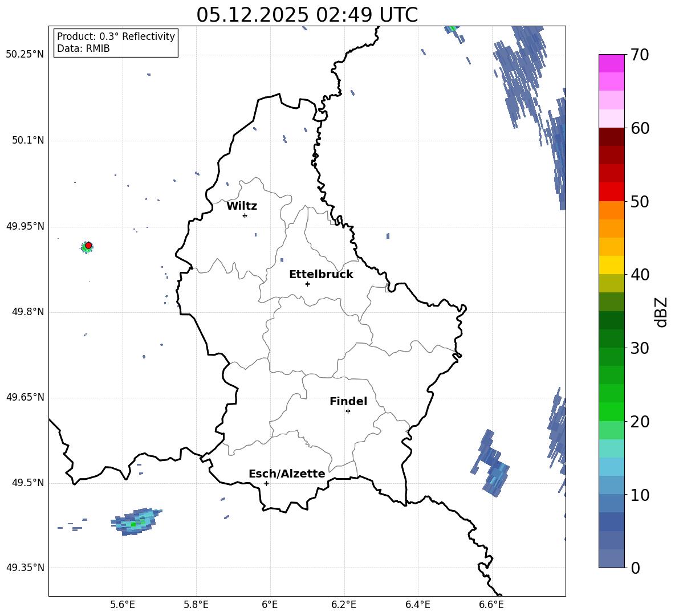Viewport: 675px width, 616px height.
Task: Click the 'Wiltz' city label
Action: 242,206
